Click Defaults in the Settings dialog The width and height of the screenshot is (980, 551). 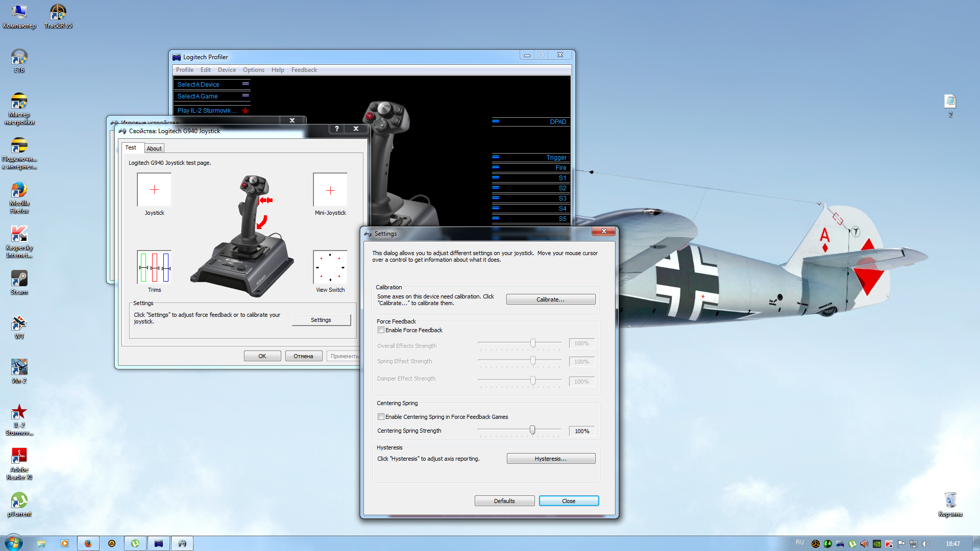504,501
